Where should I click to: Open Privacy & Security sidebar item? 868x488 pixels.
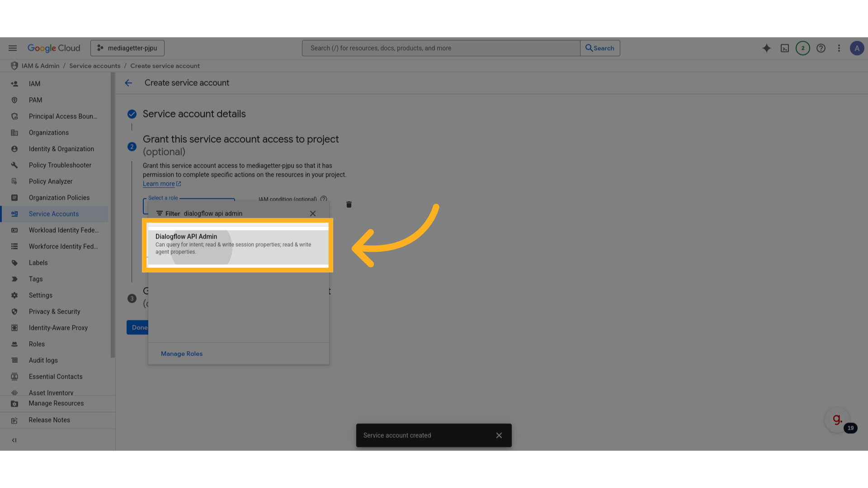point(54,311)
